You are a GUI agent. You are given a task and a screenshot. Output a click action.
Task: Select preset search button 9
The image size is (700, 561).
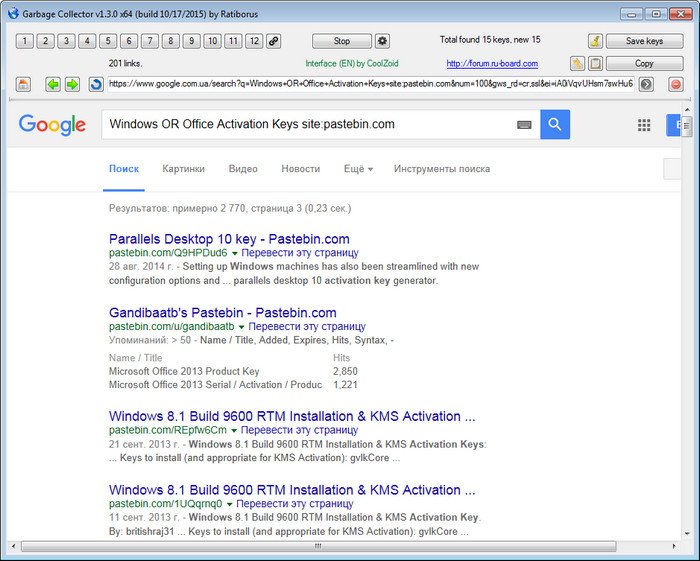[x=192, y=41]
